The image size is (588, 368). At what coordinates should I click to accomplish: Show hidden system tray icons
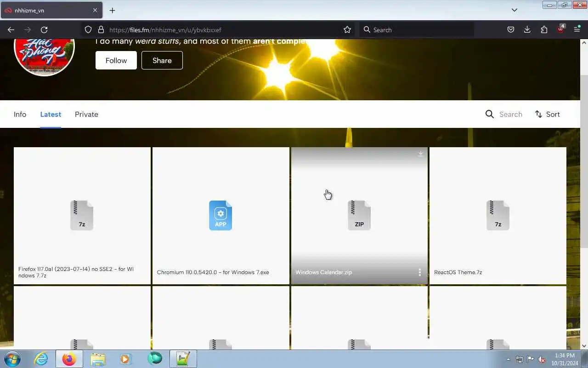coord(508,359)
